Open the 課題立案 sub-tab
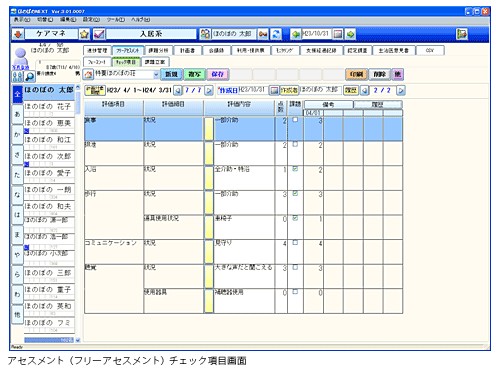Image resolution: width=500 pixels, height=369 pixels. point(155,62)
